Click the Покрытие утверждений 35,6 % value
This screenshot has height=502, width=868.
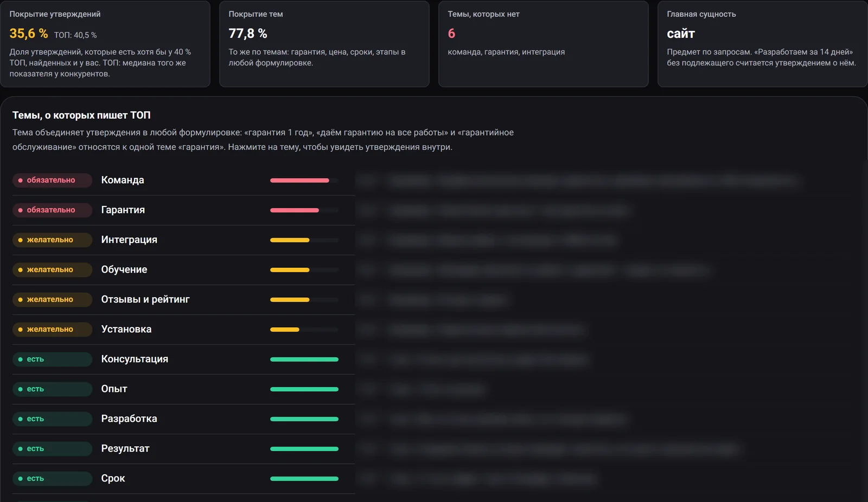click(29, 34)
